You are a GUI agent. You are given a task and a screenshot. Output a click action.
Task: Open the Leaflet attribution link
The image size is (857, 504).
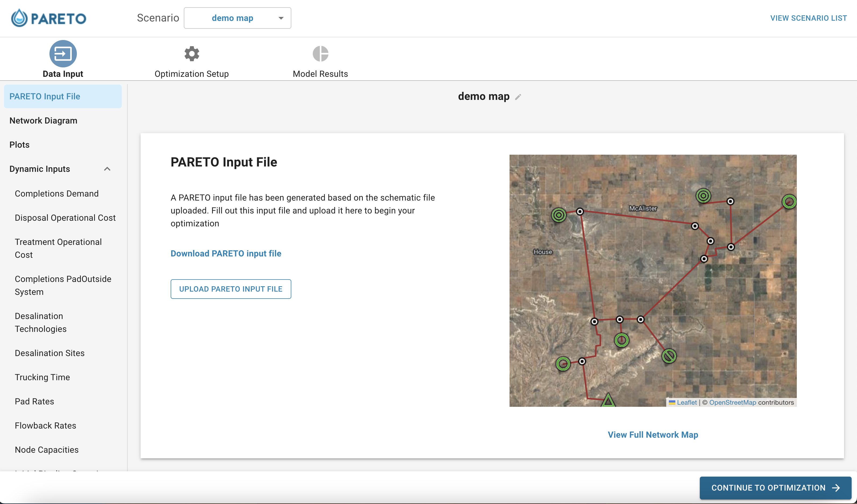[687, 403]
